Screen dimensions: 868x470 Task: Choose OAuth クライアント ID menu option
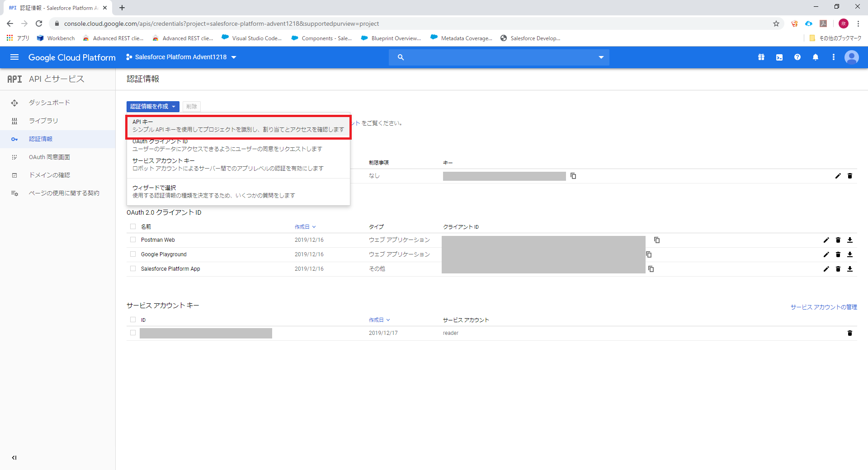point(238,145)
